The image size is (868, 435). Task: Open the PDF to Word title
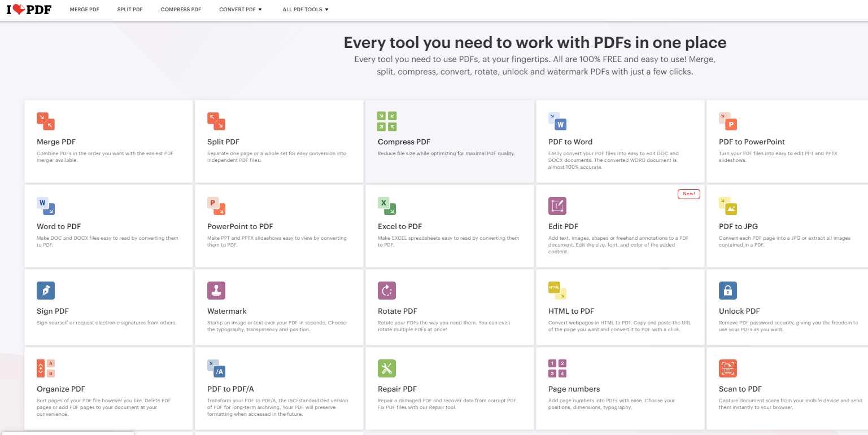coord(570,142)
